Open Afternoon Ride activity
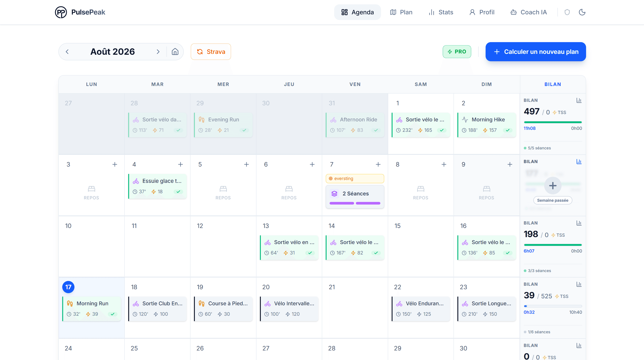This screenshot has width=644, height=360. point(355,125)
